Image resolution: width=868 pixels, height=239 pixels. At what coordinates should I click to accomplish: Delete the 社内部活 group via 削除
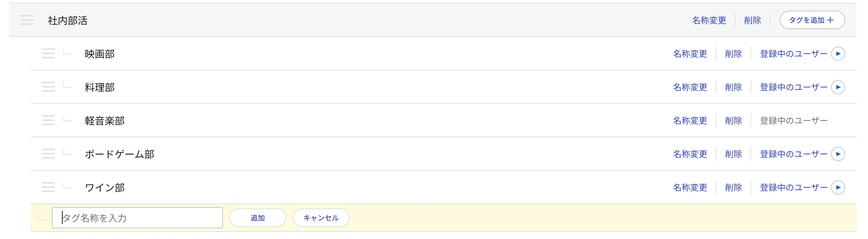[752, 20]
